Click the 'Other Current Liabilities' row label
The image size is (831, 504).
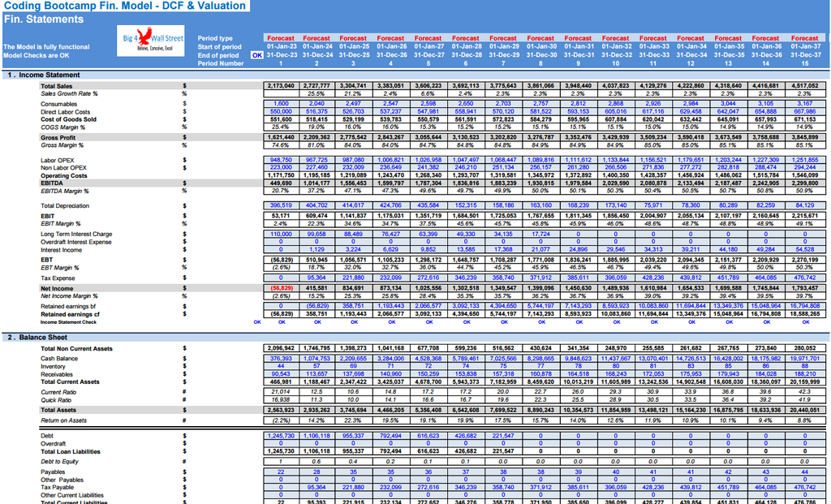pos(72,495)
